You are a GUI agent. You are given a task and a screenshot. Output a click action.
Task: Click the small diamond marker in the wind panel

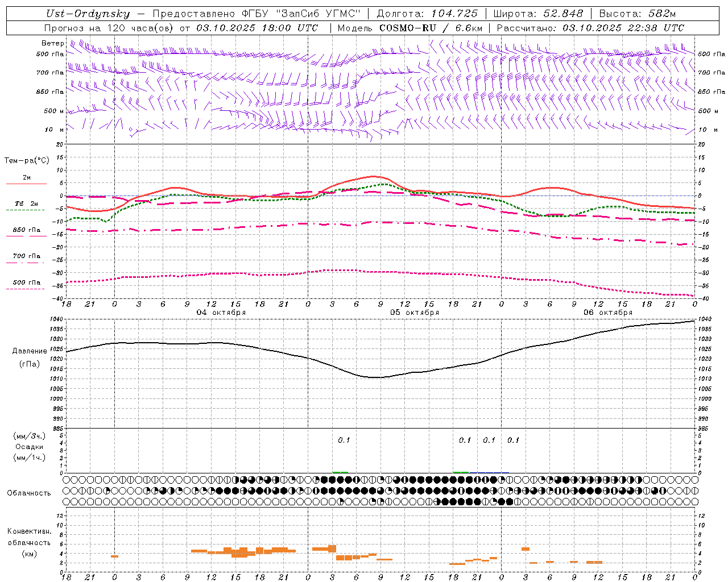pyautogui.click(x=130, y=130)
